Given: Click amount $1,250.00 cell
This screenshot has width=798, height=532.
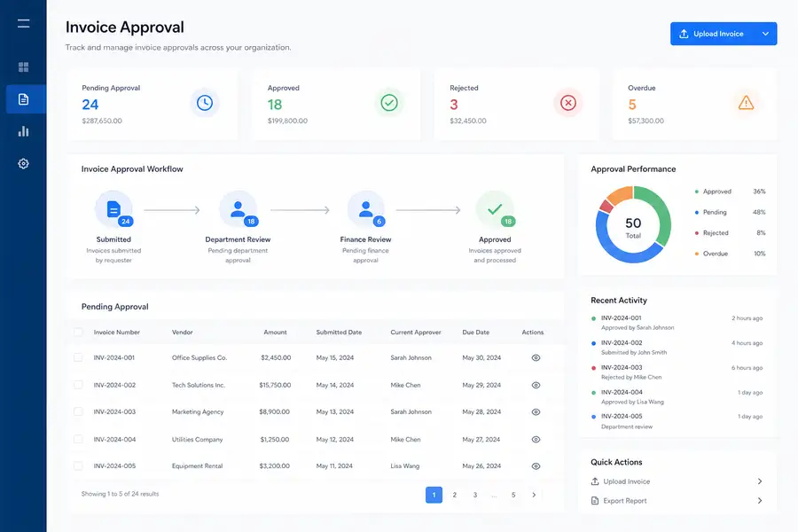Looking at the screenshot, I should pyautogui.click(x=275, y=440).
